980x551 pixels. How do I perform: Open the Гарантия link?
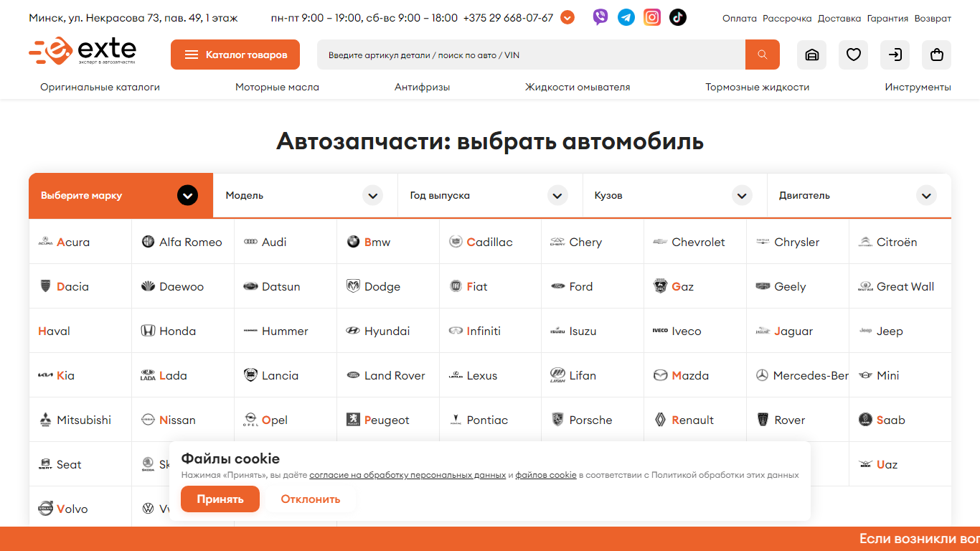coord(887,19)
